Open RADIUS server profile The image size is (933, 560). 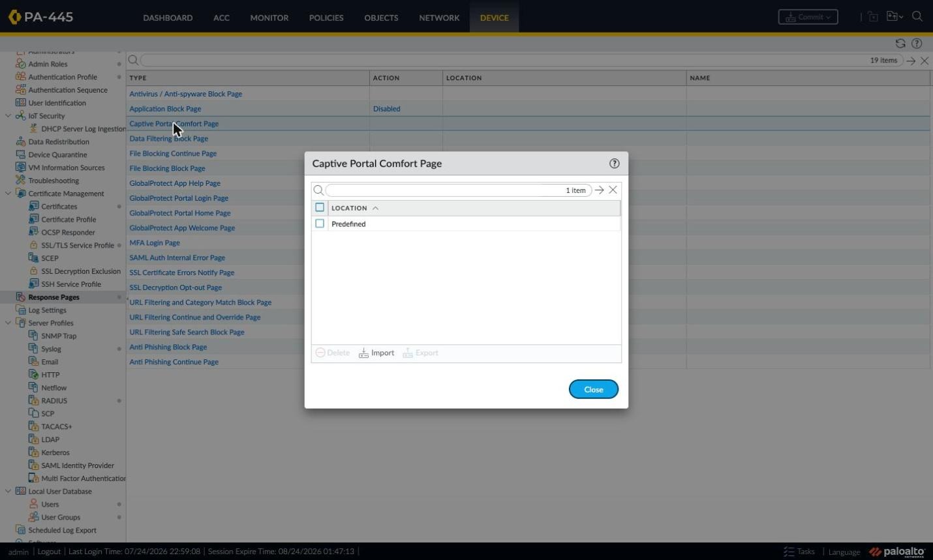54,401
